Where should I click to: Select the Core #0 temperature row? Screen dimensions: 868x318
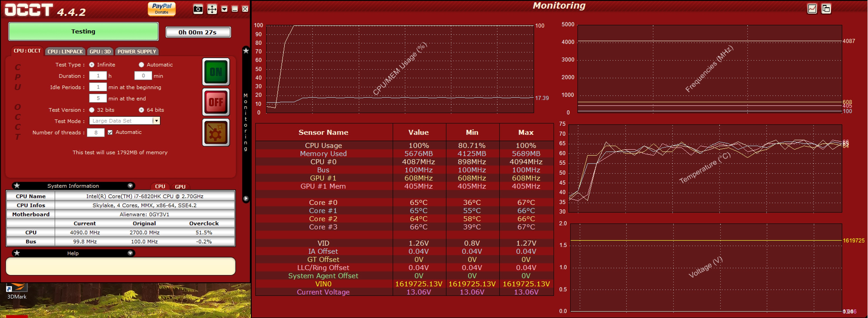404,202
